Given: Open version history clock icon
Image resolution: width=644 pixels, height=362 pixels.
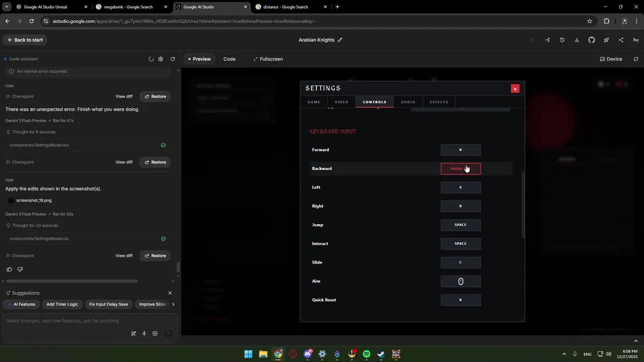Looking at the screenshot, I should pyautogui.click(x=562, y=40).
